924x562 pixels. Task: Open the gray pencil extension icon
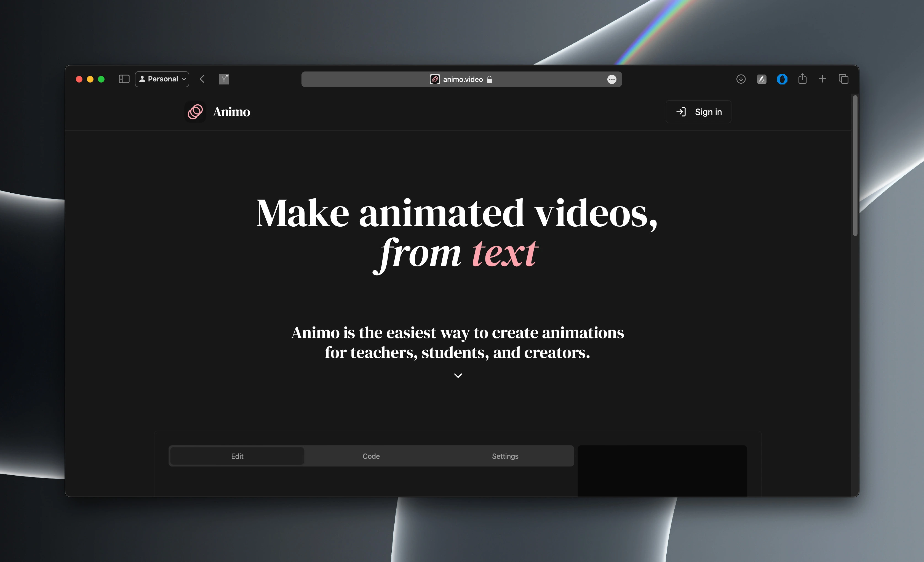click(x=762, y=79)
